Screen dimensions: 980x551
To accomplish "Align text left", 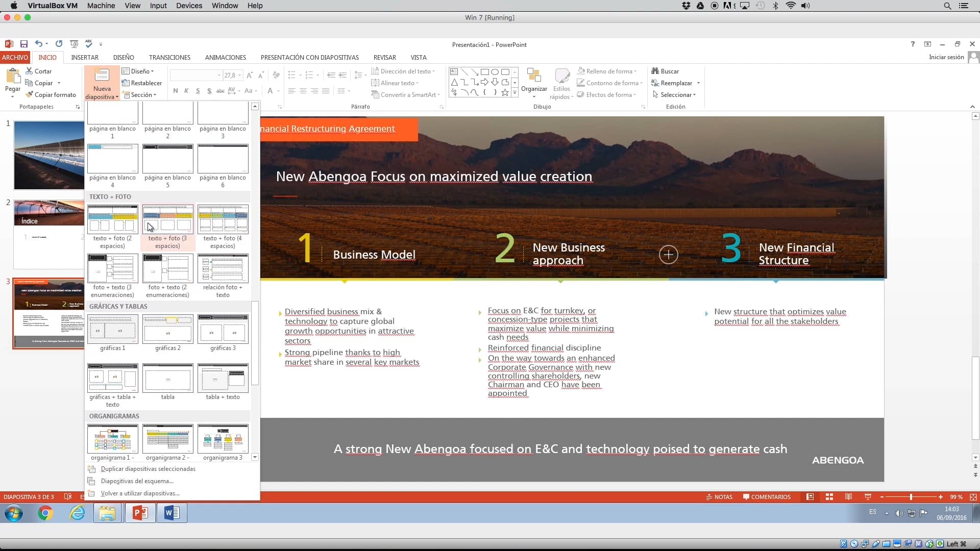I will pos(291,91).
